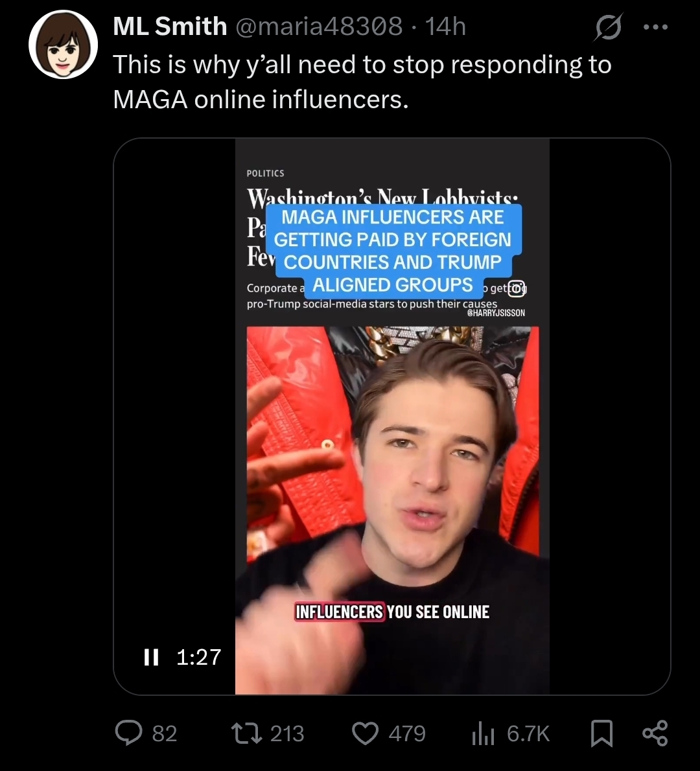Viewport: 700px width, 771px height.
Task: Bookmark this tweet
Action: pyautogui.click(x=601, y=733)
